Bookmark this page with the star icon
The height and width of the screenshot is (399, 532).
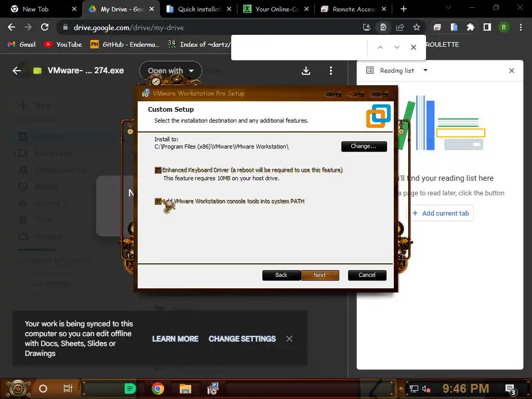[416, 28]
